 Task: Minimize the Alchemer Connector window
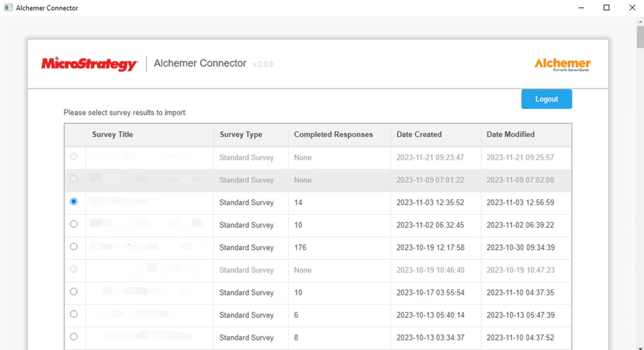pyautogui.click(x=581, y=8)
